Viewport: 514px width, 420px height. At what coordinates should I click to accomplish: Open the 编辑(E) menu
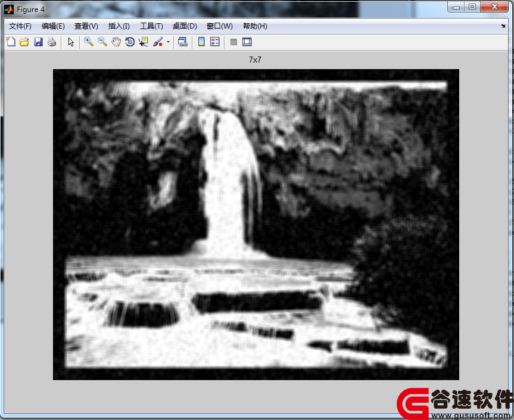(53, 26)
